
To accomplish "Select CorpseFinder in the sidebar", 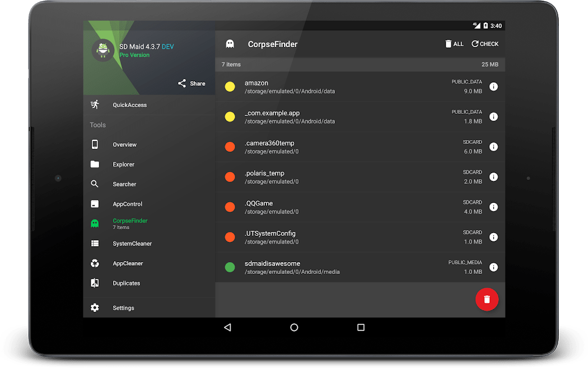I will [x=130, y=223].
